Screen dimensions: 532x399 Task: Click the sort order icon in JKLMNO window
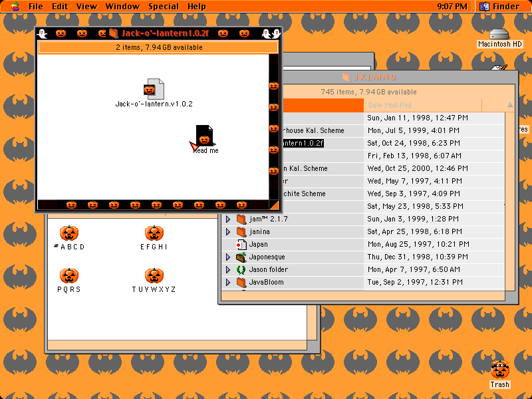pos(509,105)
